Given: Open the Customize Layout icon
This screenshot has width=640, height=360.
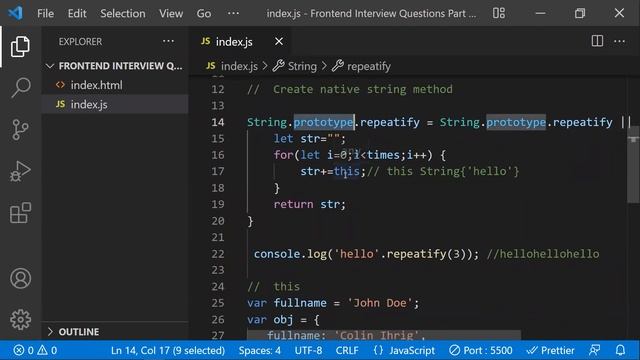Looking at the screenshot, I should 498,13.
